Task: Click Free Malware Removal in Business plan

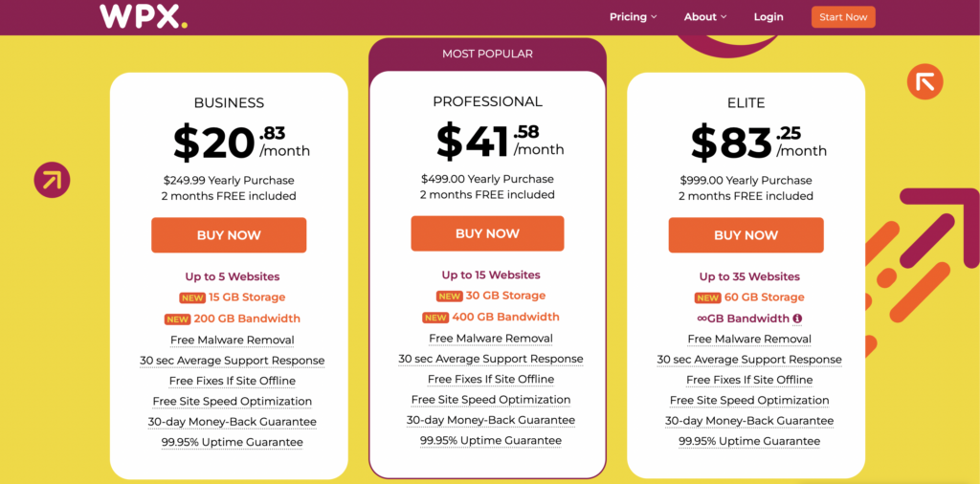Action: (232, 341)
